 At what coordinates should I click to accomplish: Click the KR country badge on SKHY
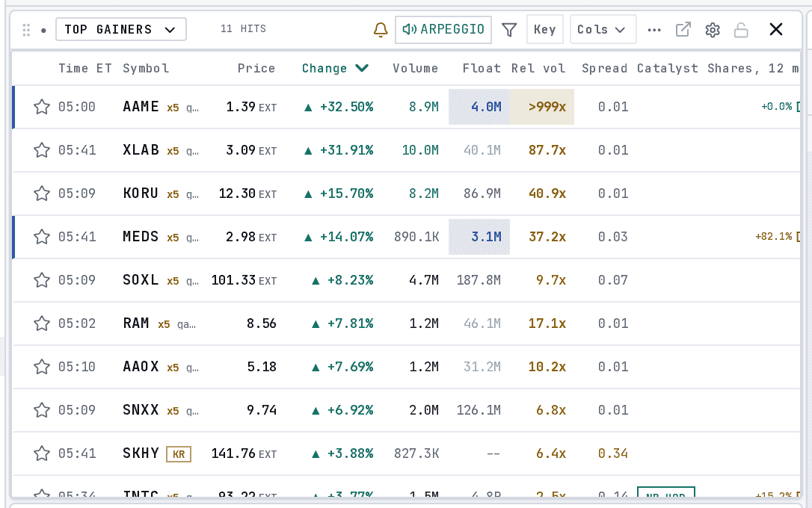[179, 454]
